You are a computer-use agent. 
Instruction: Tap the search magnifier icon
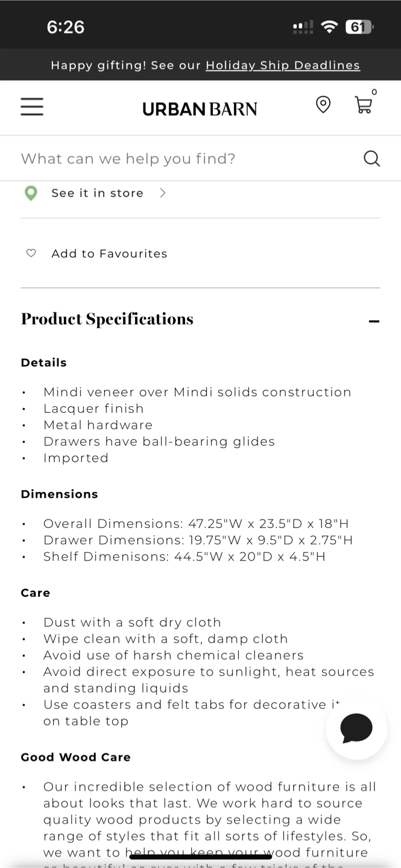click(x=372, y=159)
